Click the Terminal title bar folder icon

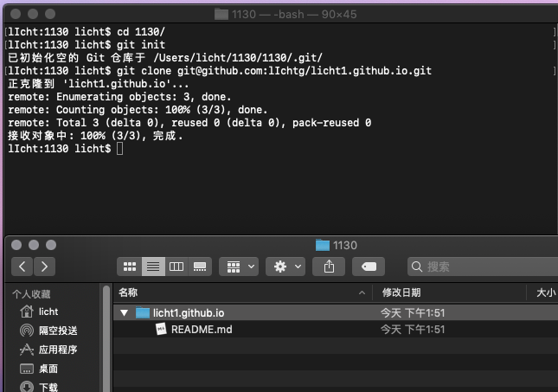(221, 14)
